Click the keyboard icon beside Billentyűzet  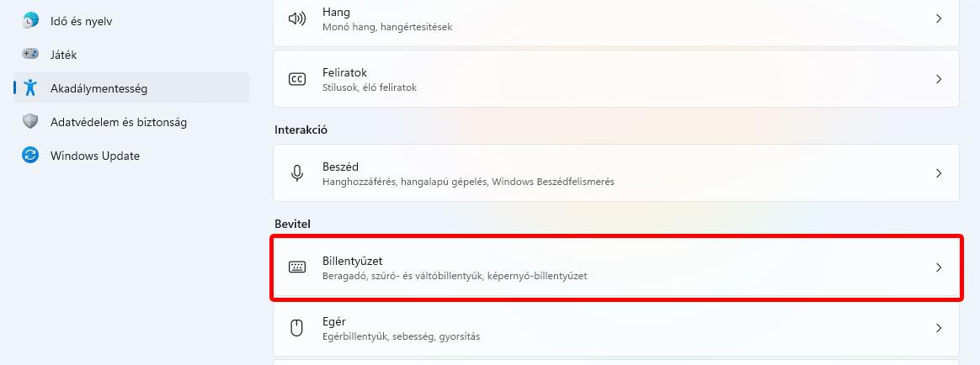tap(296, 267)
